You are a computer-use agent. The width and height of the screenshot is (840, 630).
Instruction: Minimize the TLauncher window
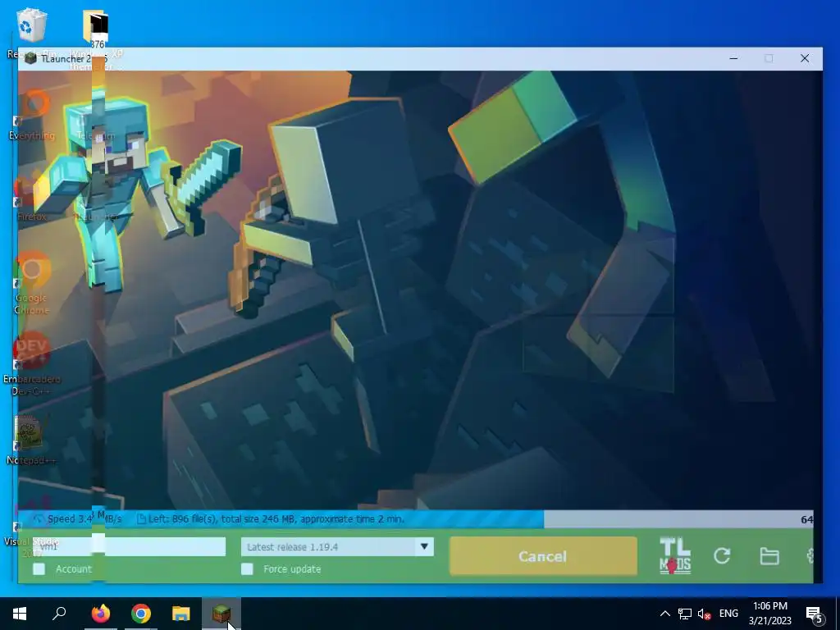[x=734, y=58]
